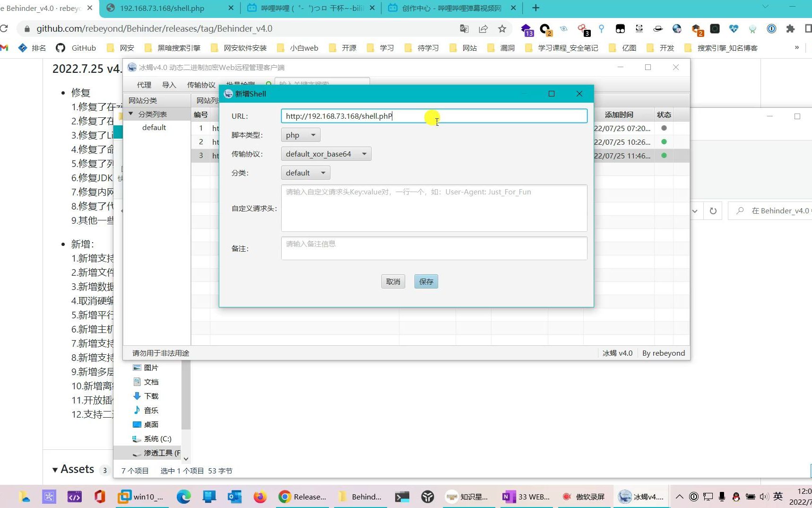
Task: Open the 分类 default dropdown
Action: point(305,173)
